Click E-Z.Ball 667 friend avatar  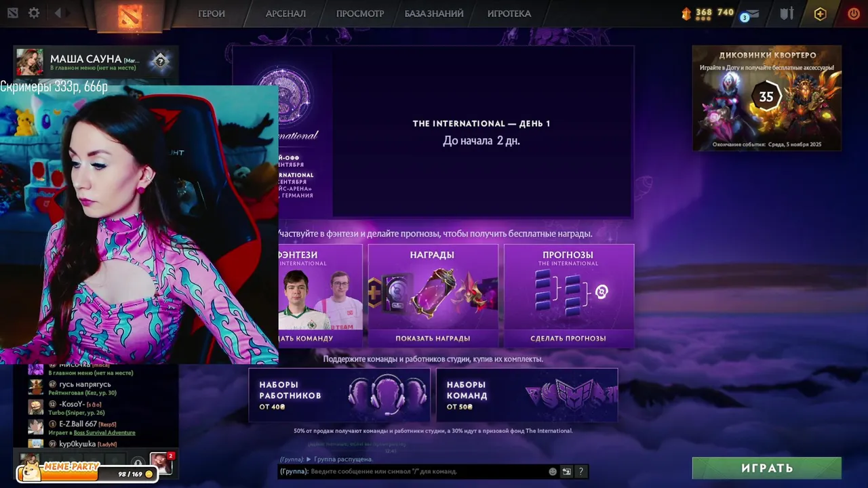36,427
